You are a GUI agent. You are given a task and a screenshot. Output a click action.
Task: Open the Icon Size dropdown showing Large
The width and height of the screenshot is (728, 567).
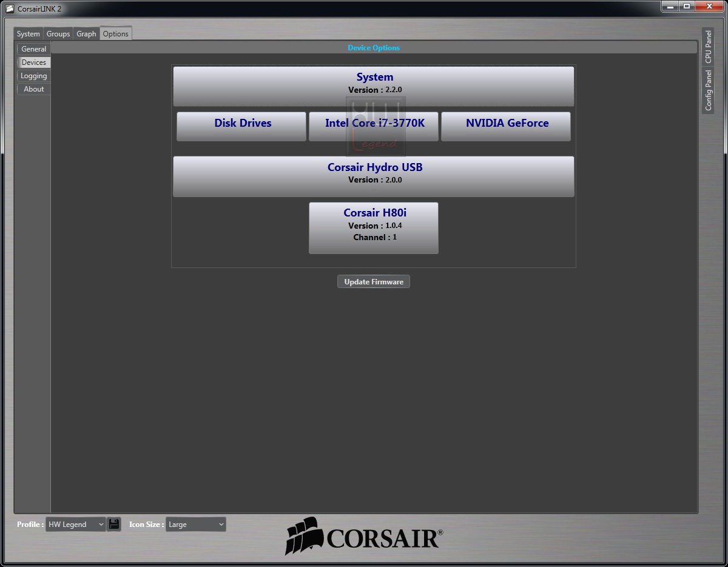point(195,524)
